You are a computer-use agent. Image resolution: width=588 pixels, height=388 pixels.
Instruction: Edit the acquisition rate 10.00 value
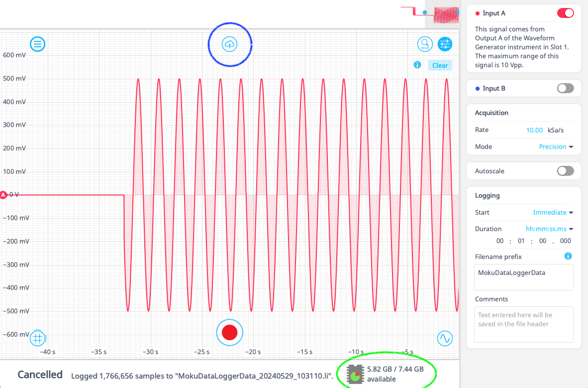pyautogui.click(x=534, y=130)
